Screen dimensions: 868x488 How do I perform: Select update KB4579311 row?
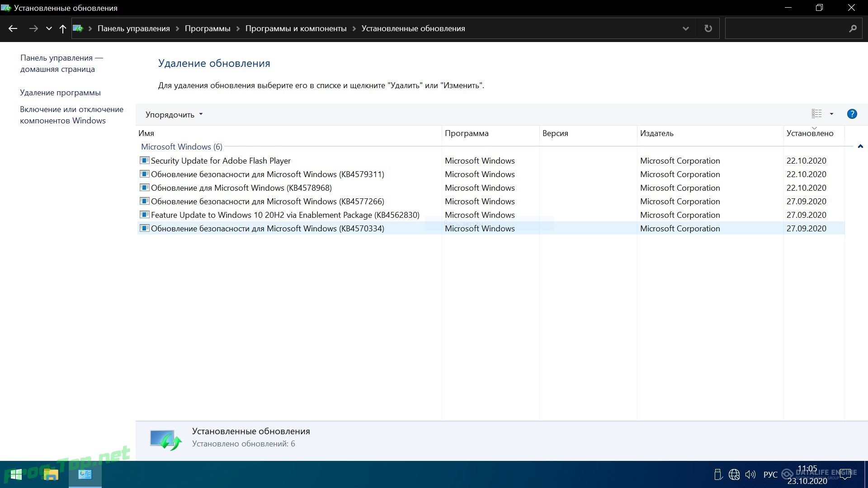(x=491, y=174)
